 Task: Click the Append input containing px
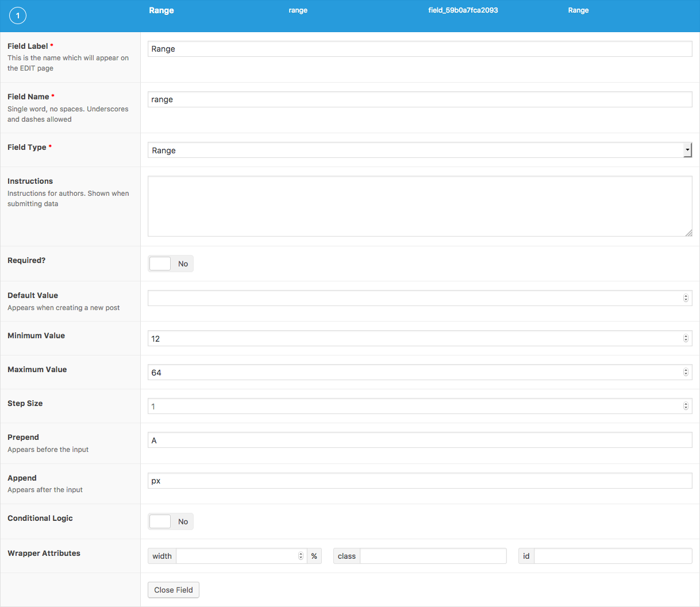(420, 481)
